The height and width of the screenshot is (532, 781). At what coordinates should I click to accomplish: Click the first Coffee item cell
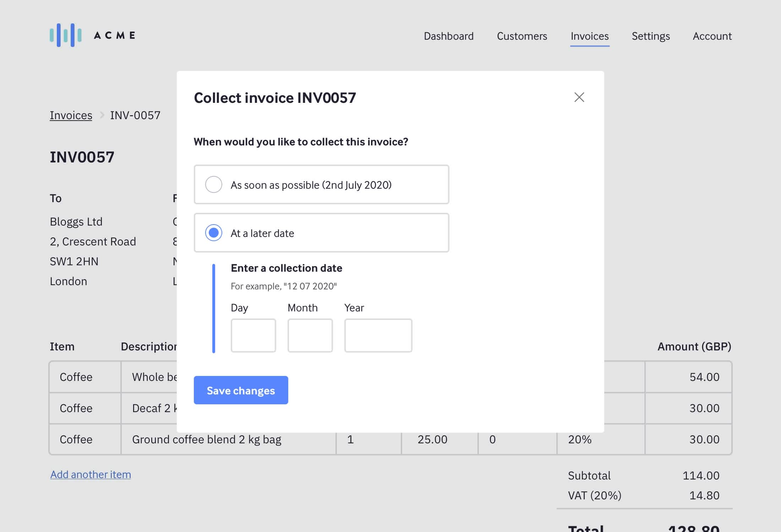[x=76, y=377]
